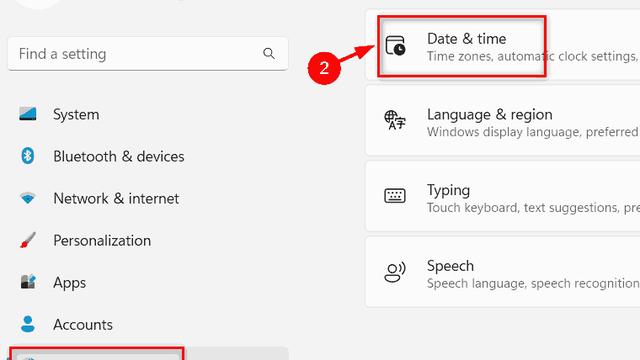
Task: Click the Apps icon in sidebar
Action: (28, 282)
